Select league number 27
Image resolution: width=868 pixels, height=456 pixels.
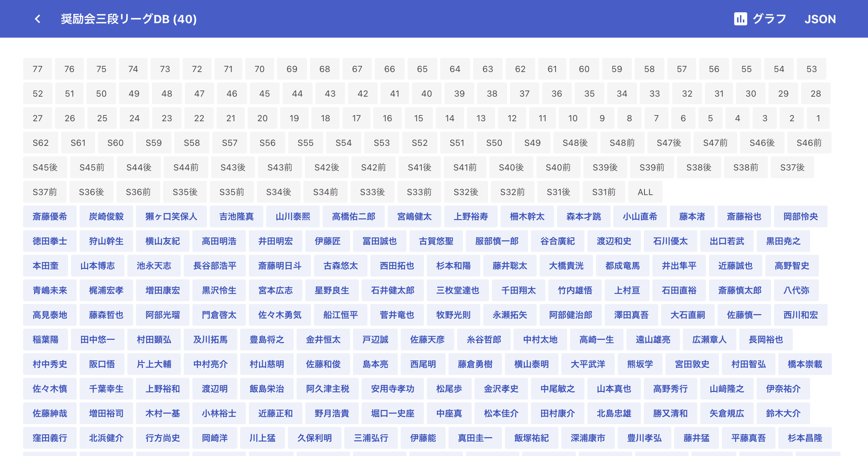(x=38, y=118)
